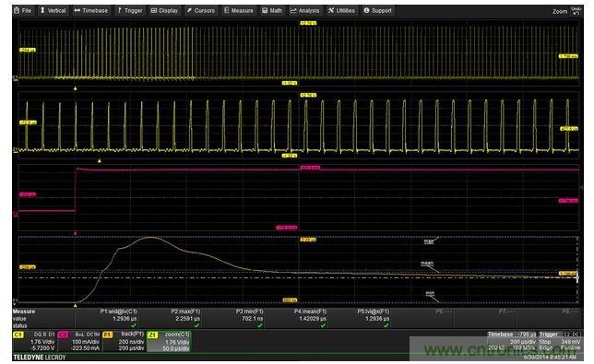The image size is (594, 364).
Task: Open the F1 track(P1) descriptor box
Action: [124, 341]
